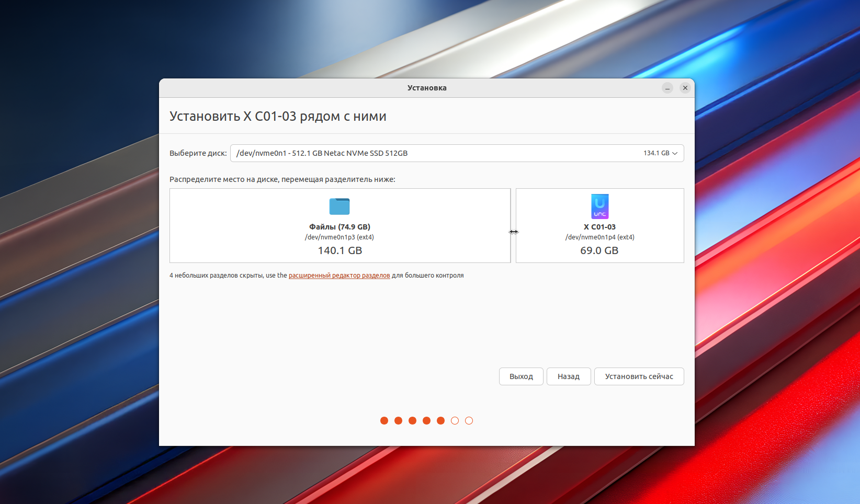Image resolution: width=860 pixels, height=504 pixels.
Task: Click the 69.0 GB partition size
Action: click(599, 250)
